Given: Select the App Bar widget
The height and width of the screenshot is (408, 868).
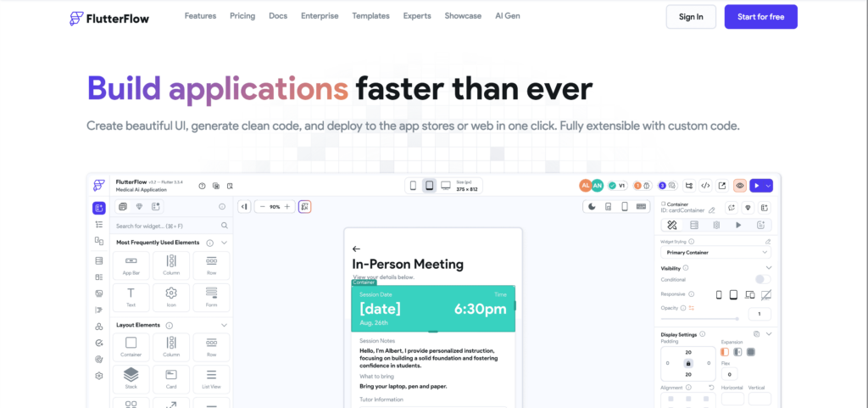Looking at the screenshot, I should click(x=131, y=265).
